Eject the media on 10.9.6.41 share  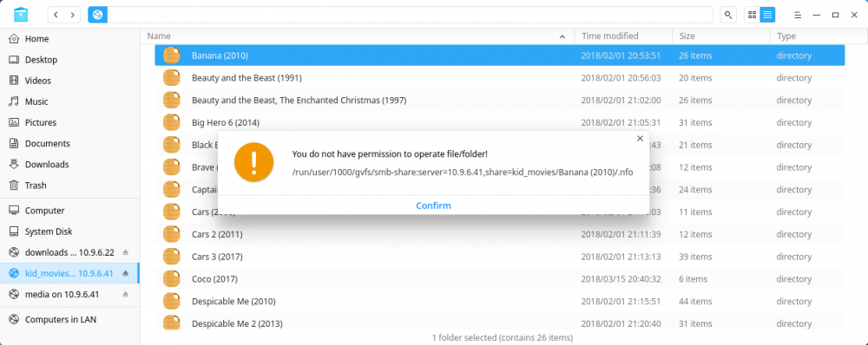tap(126, 295)
